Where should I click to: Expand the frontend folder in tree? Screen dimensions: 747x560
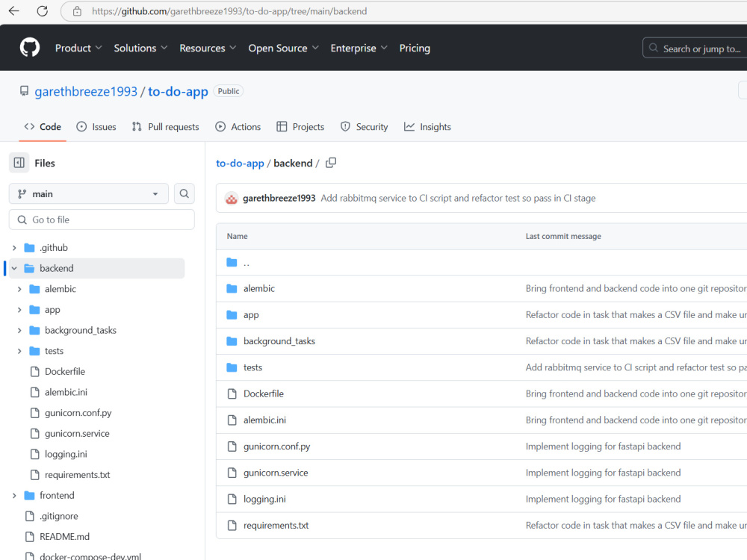click(14, 496)
